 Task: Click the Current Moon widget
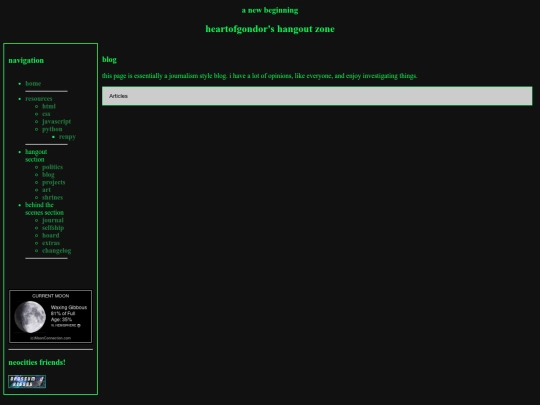coord(51,316)
